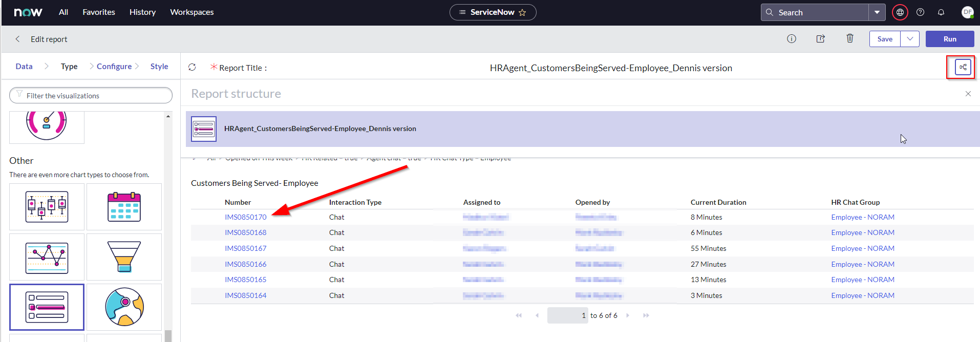Open the Favorites menu
The height and width of the screenshot is (342, 980).
coord(99,12)
